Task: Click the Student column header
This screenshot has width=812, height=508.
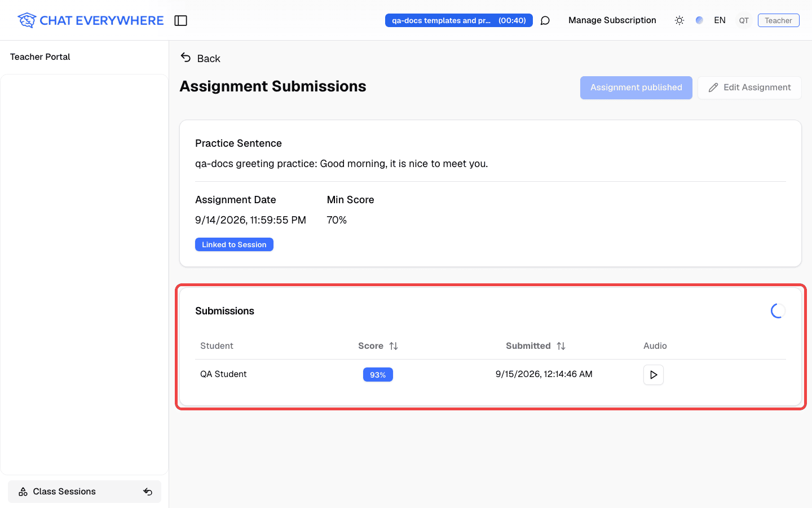Action: (x=217, y=346)
